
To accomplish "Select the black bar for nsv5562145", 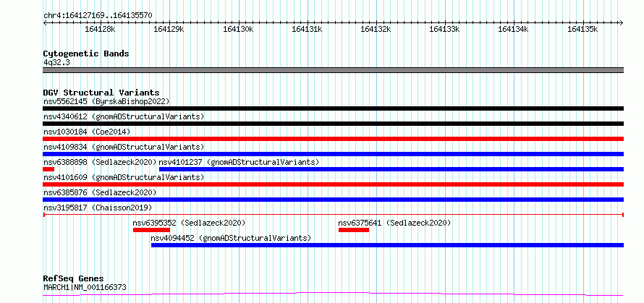I will point(333,108).
